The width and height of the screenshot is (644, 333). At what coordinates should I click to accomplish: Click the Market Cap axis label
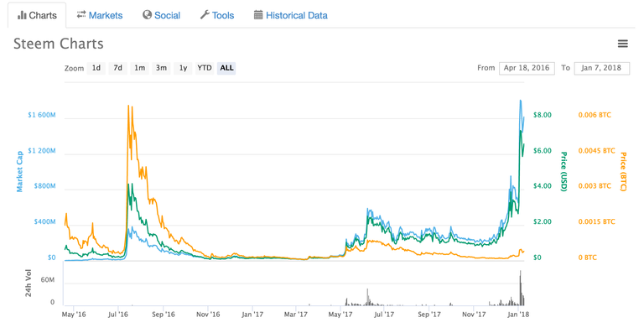coord(19,172)
